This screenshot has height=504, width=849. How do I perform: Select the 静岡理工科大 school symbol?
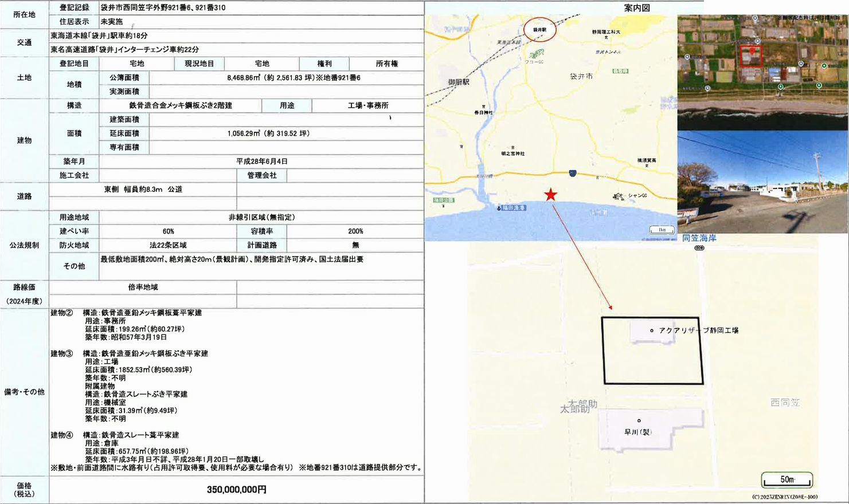[606, 38]
